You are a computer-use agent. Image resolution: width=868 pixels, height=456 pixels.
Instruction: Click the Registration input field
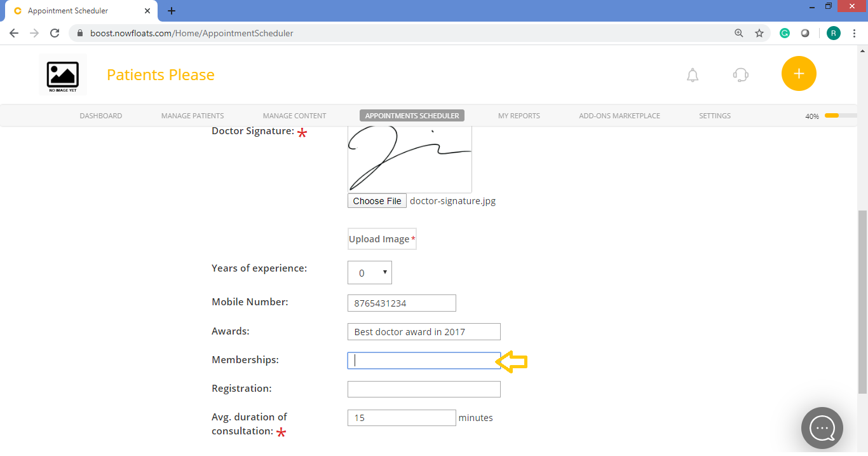[x=424, y=389]
